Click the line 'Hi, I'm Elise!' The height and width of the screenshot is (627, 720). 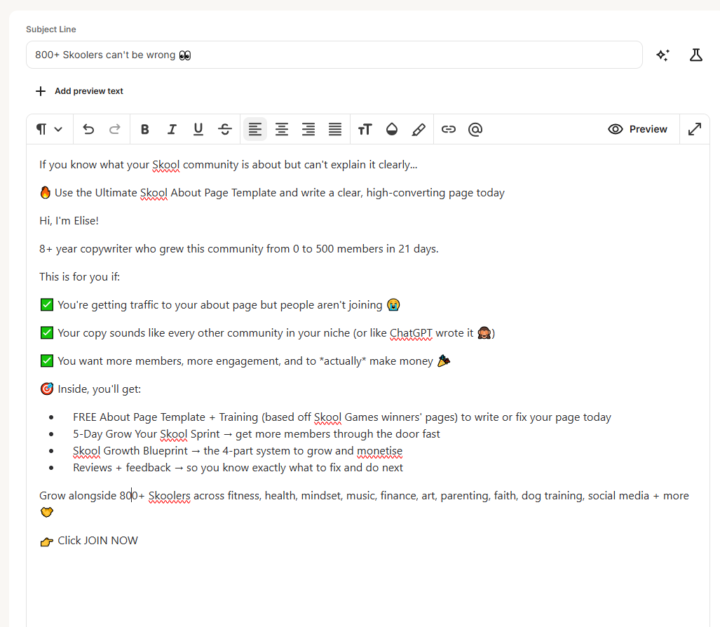point(69,221)
